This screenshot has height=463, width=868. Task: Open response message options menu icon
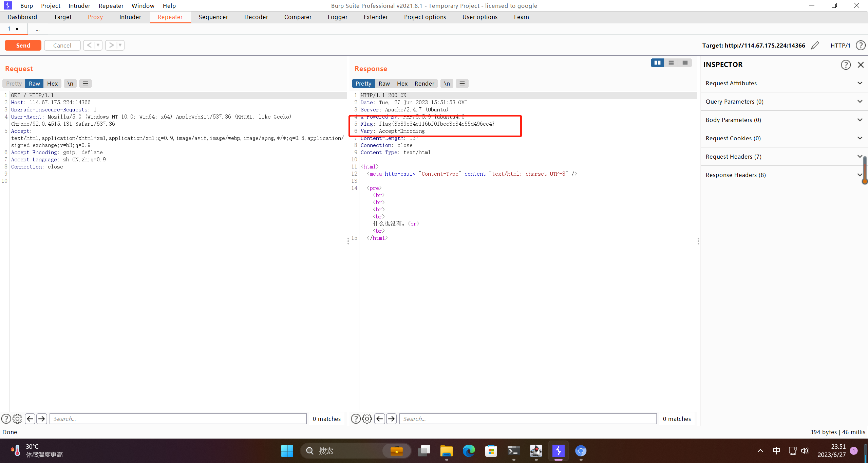(462, 84)
